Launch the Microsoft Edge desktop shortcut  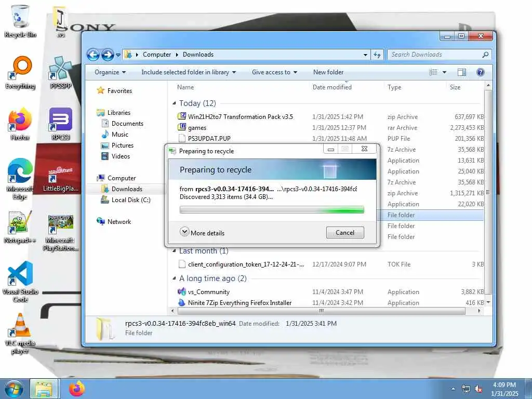20,179
